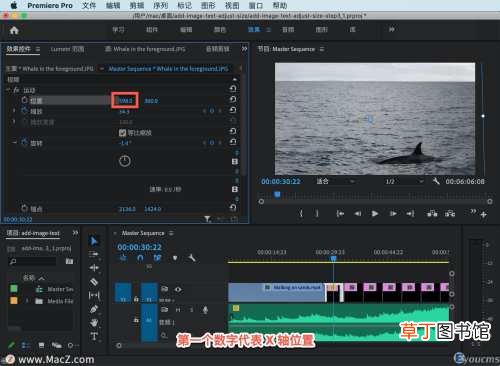Reset the Motion effect

[233, 88]
